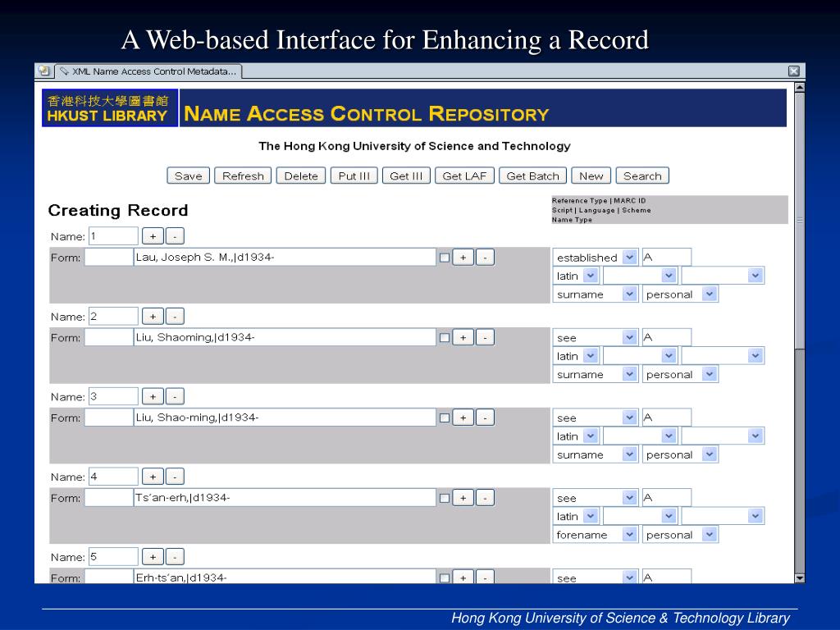This screenshot has width=840, height=630.
Task: Open the Search function
Action: pyautogui.click(x=642, y=176)
